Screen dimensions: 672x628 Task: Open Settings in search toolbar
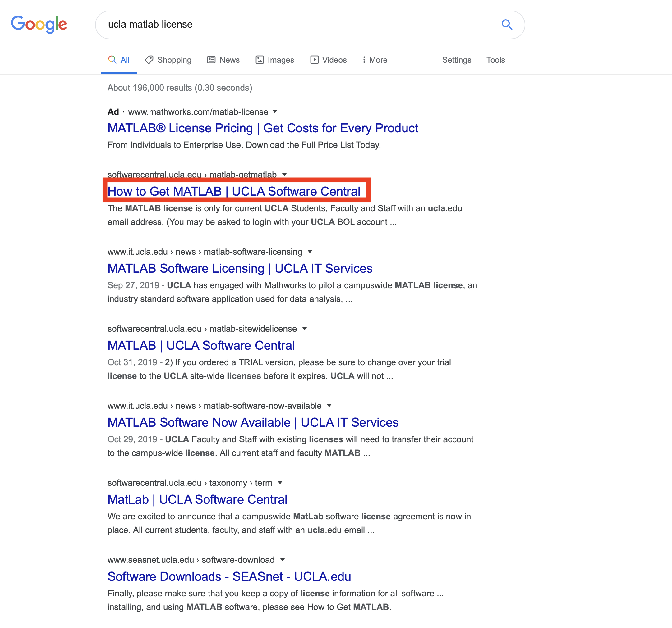pos(456,60)
